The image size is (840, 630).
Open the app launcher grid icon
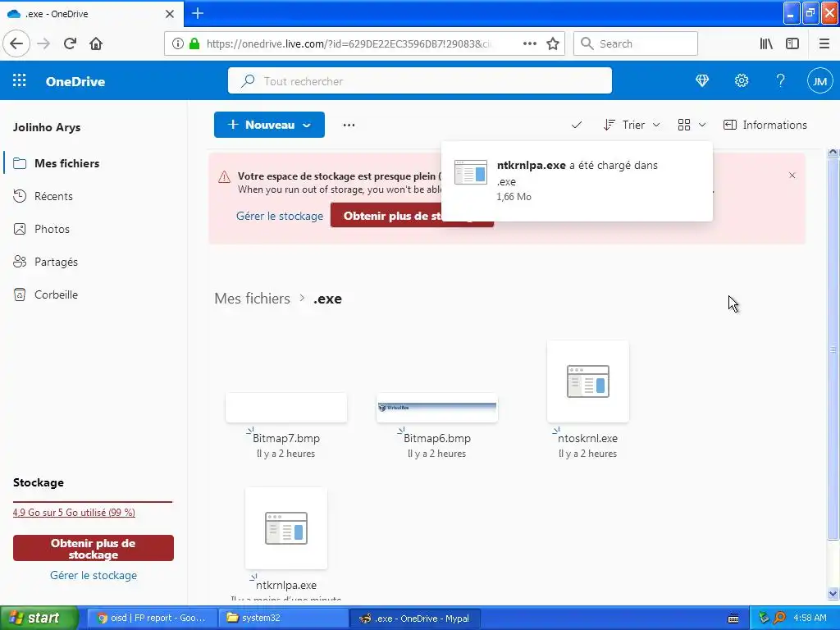20,81
